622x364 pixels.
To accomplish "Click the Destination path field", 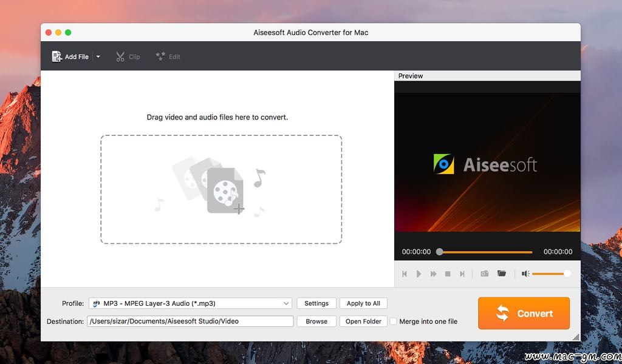I will [x=190, y=321].
